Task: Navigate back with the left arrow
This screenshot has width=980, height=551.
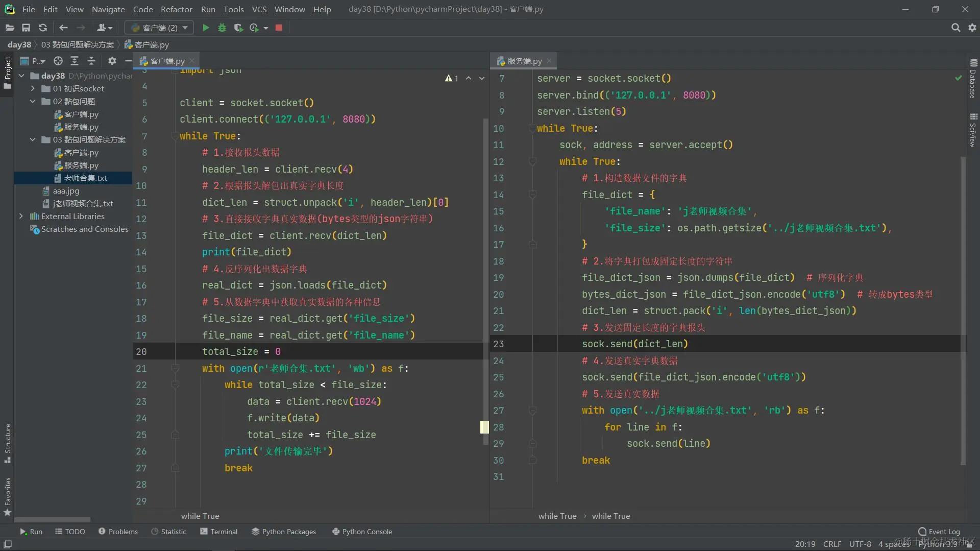Action: coord(63,28)
